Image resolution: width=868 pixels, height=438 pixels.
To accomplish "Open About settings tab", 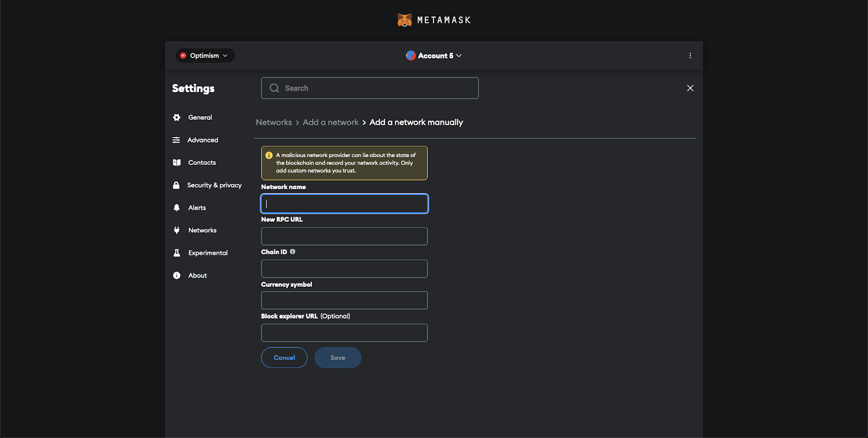I will pyautogui.click(x=197, y=275).
